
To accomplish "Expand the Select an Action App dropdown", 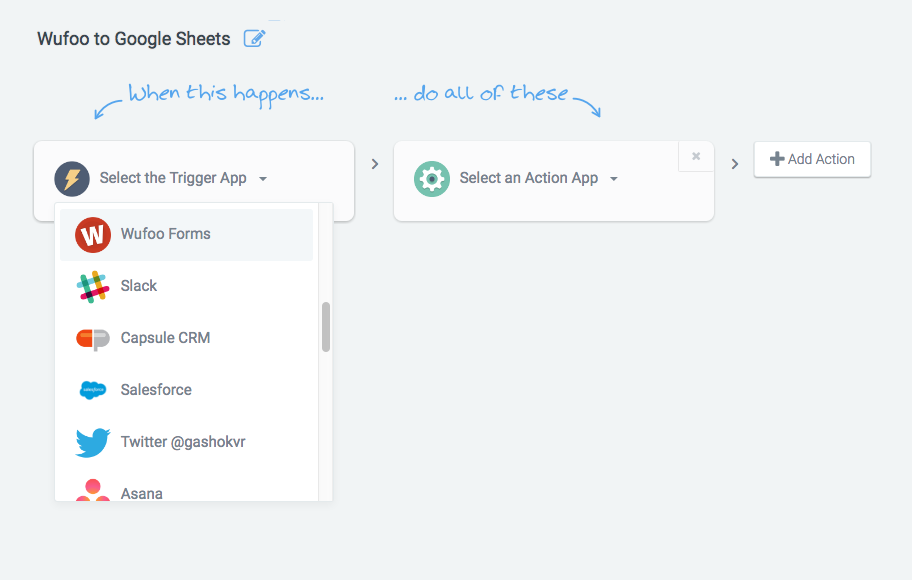I will (539, 178).
